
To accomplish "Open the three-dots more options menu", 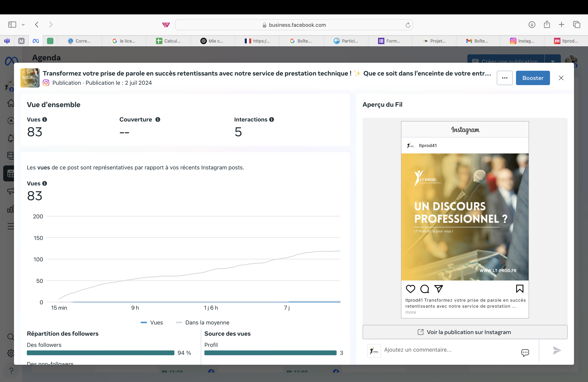I will pyautogui.click(x=504, y=78).
